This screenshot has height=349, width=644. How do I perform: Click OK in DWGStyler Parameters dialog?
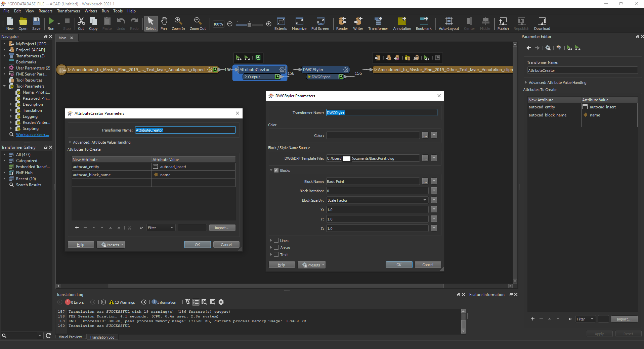(x=399, y=265)
